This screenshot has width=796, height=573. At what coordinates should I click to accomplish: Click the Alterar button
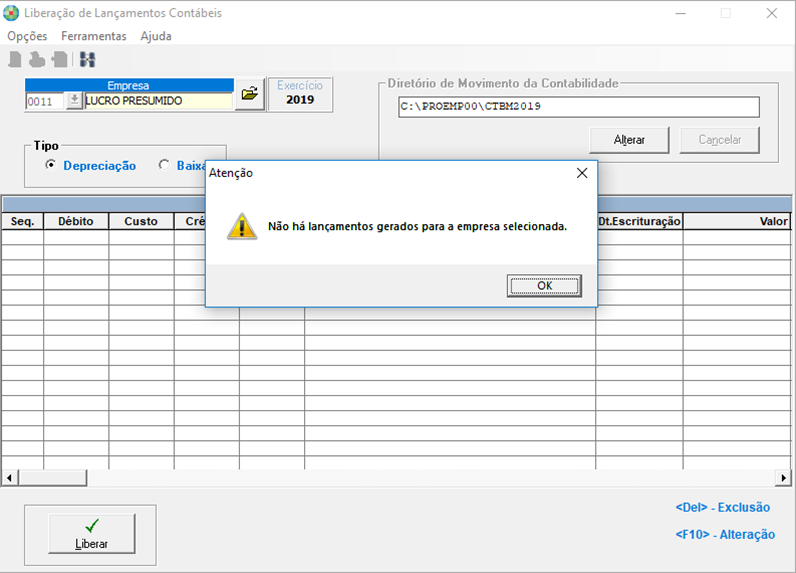click(629, 140)
